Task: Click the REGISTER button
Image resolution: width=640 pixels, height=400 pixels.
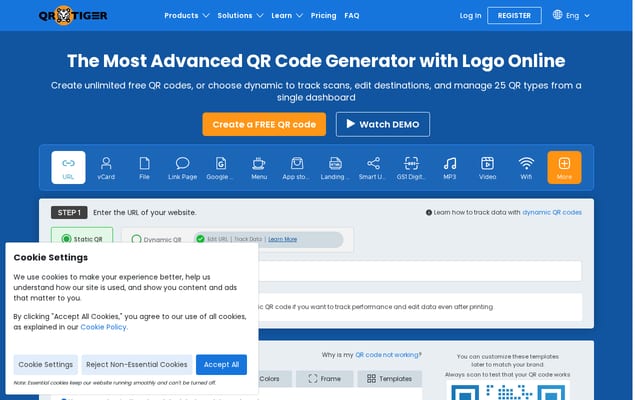Action: (514, 16)
